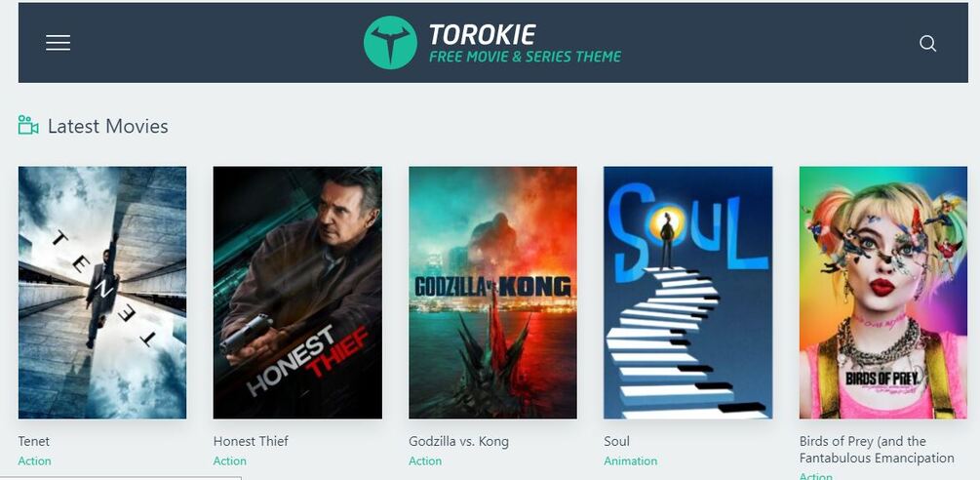Open the hamburger menu icon
This screenshot has width=980, height=480.
(59, 43)
